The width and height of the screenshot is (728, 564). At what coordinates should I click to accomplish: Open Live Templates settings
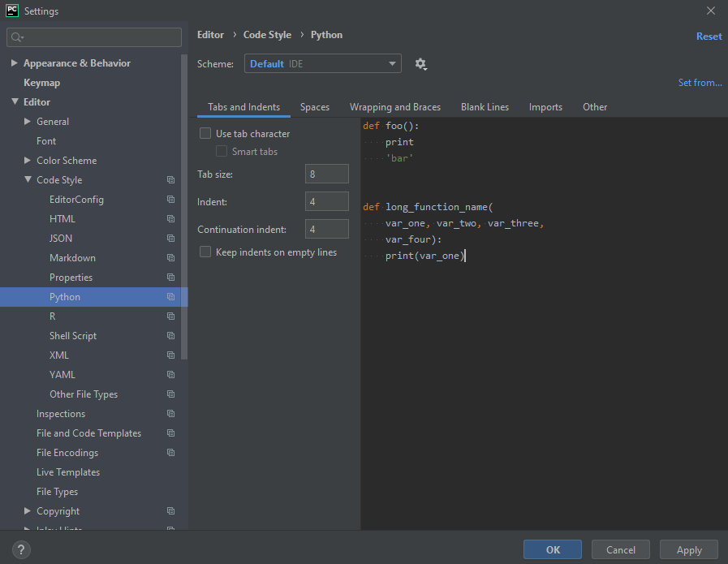point(68,472)
